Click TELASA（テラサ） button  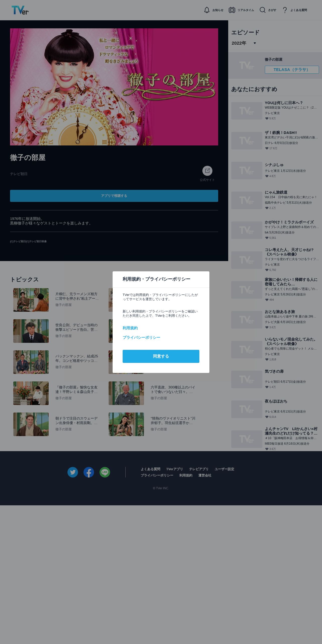[292, 70]
